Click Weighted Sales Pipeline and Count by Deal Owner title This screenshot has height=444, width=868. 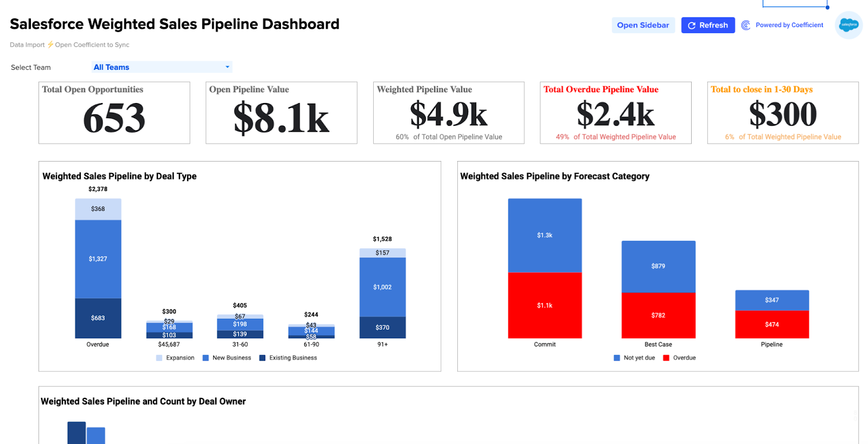click(x=143, y=401)
